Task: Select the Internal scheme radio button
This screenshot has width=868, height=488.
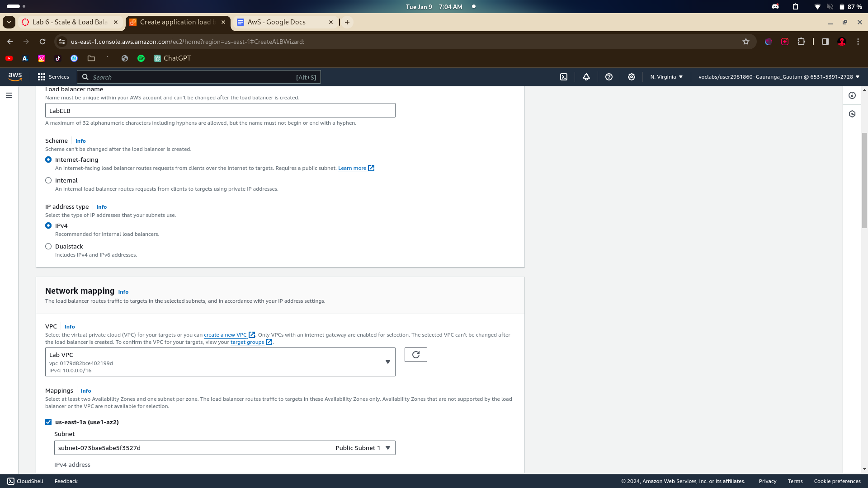Action: click(x=48, y=180)
